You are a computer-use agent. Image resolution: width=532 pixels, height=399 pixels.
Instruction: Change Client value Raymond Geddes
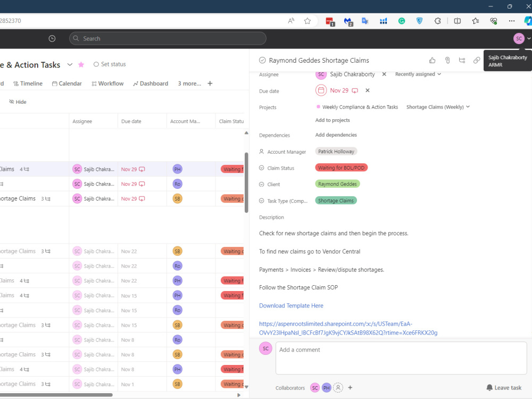[x=337, y=184]
